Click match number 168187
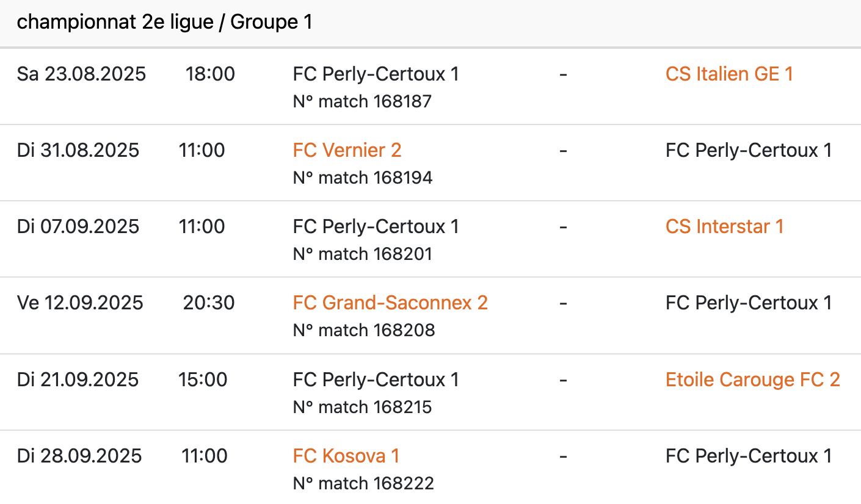This screenshot has height=504, width=861. click(362, 101)
